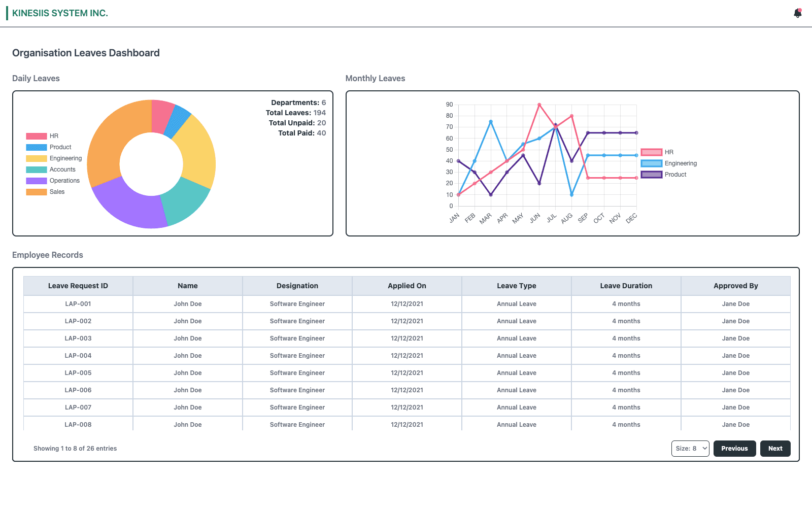Toggle the Product series in line chart legend

[x=664, y=175]
